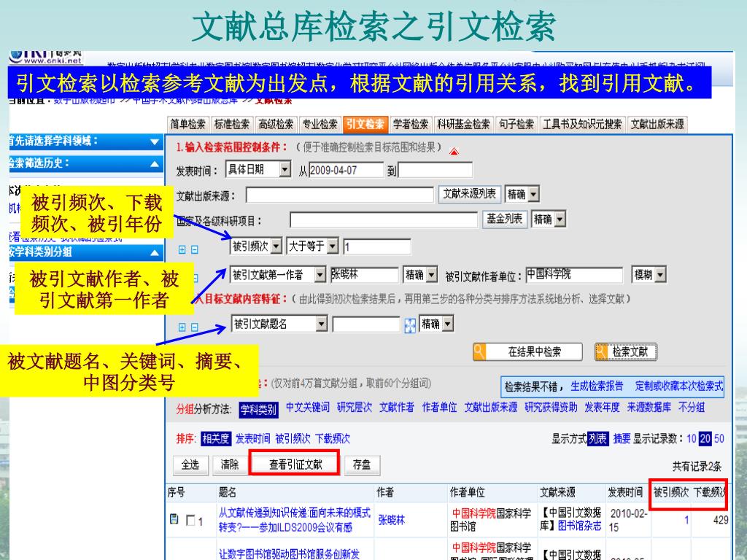This screenshot has width=747, height=560.
Task: Open the 模糊 match dropdown
Action: coord(649,274)
